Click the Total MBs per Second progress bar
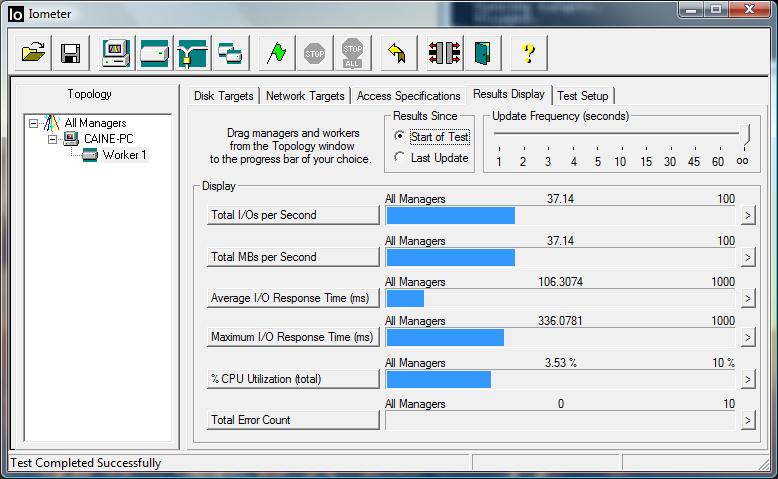Image resolution: width=778 pixels, height=479 pixels. tap(560, 257)
